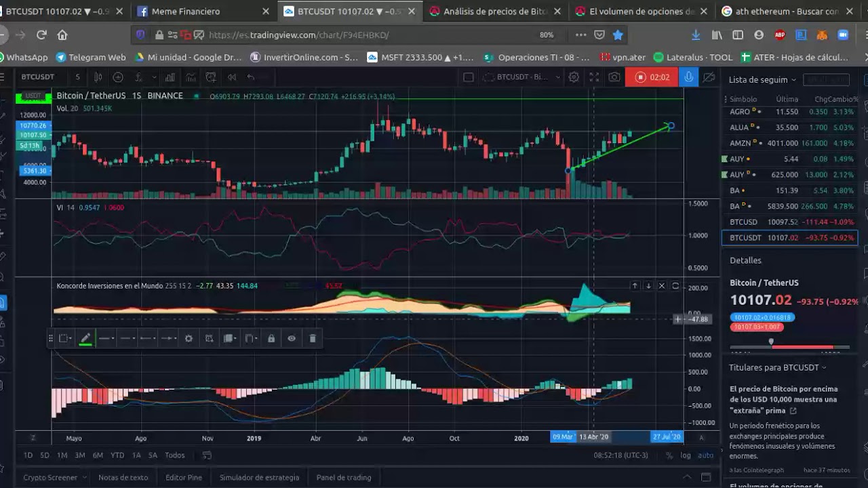Select the YTD time range

(x=117, y=455)
